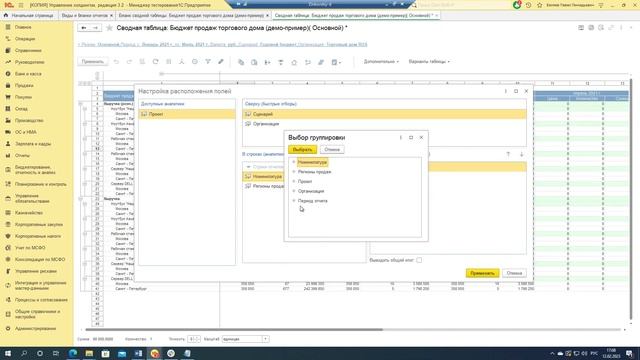Adjust the Точность stepper field

(x=194, y=339)
